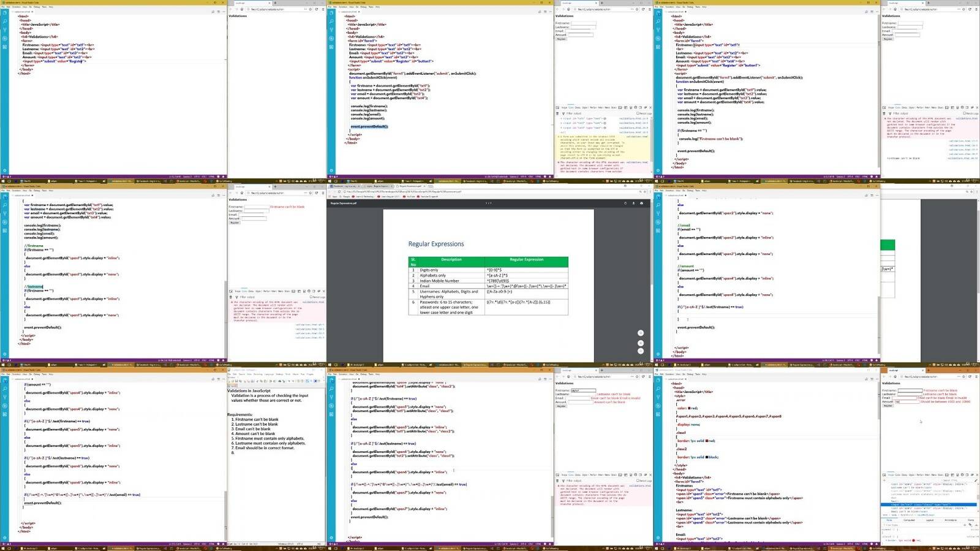Open Debug in VS Code showing .error style code
980x551 pixels.
click(658, 405)
